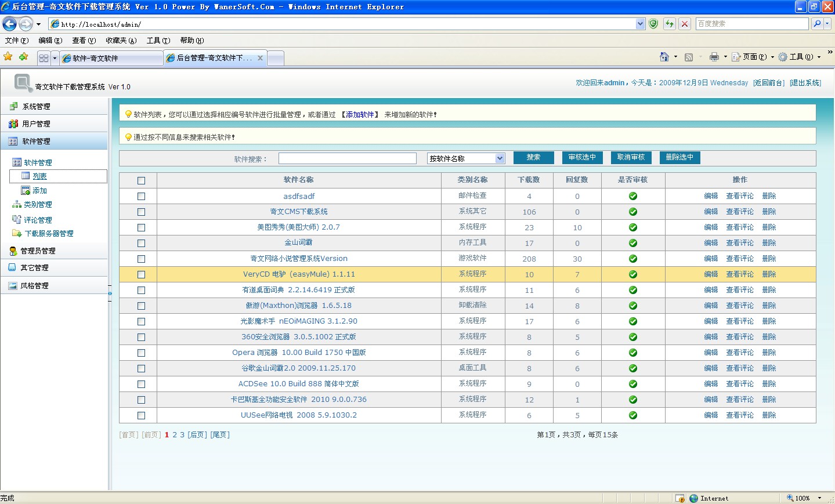This screenshot has height=504, width=835.
Task: Click the approved check icon for asdfsadf
Action: pos(633,196)
